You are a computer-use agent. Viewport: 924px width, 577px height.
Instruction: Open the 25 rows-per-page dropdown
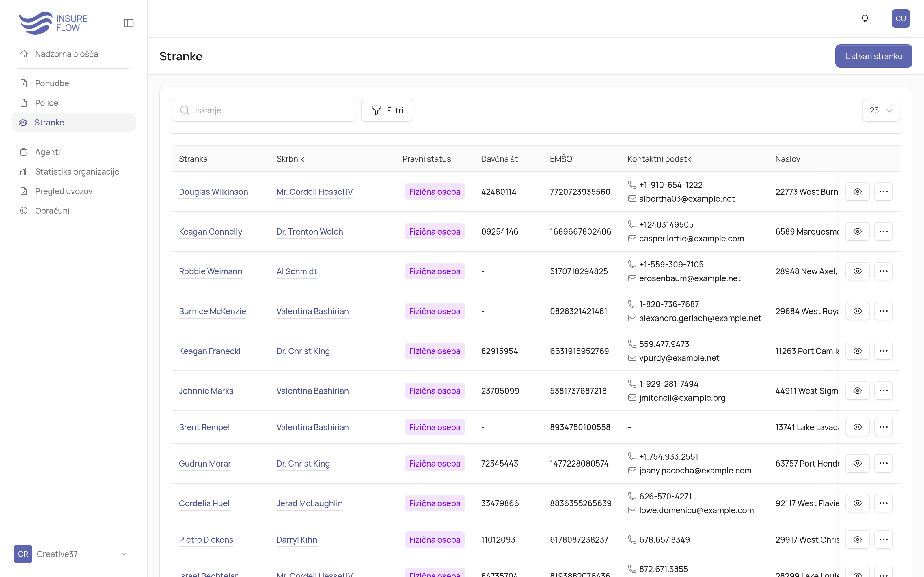pos(880,110)
